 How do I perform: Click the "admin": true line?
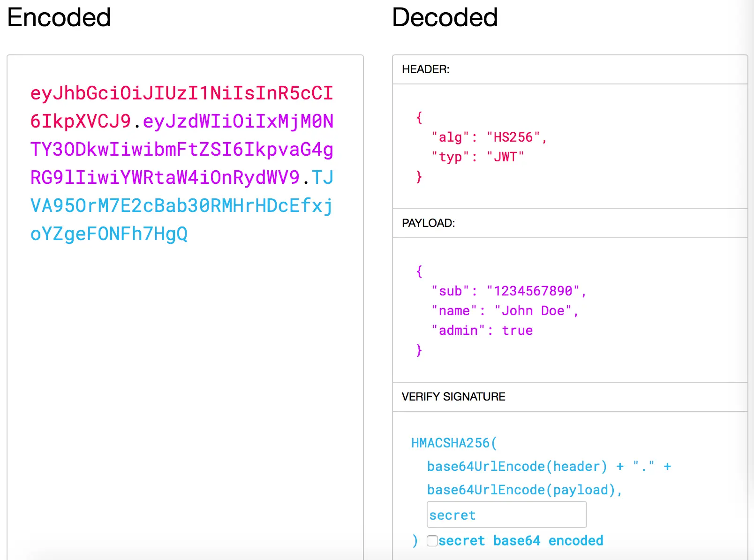coord(482,330)
